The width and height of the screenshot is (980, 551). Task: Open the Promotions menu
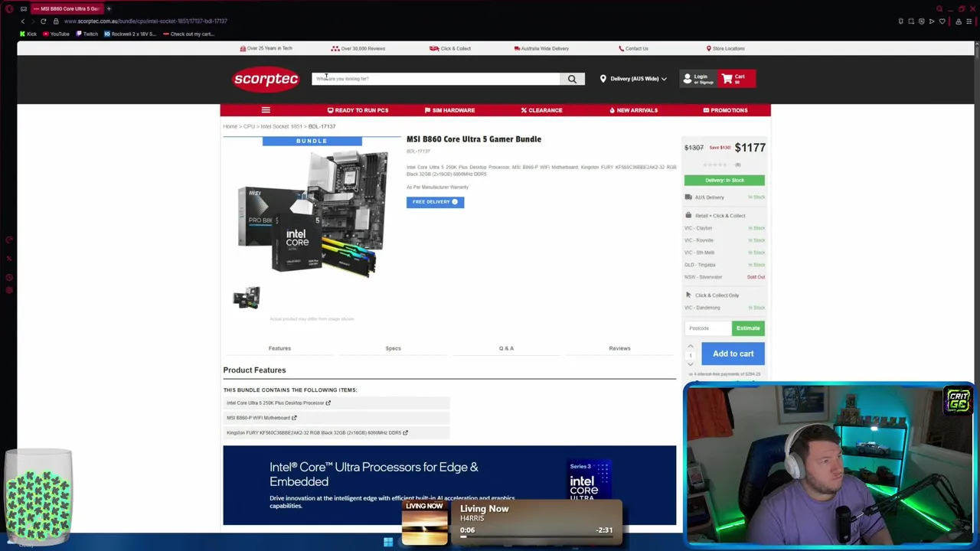click(725, 110)
